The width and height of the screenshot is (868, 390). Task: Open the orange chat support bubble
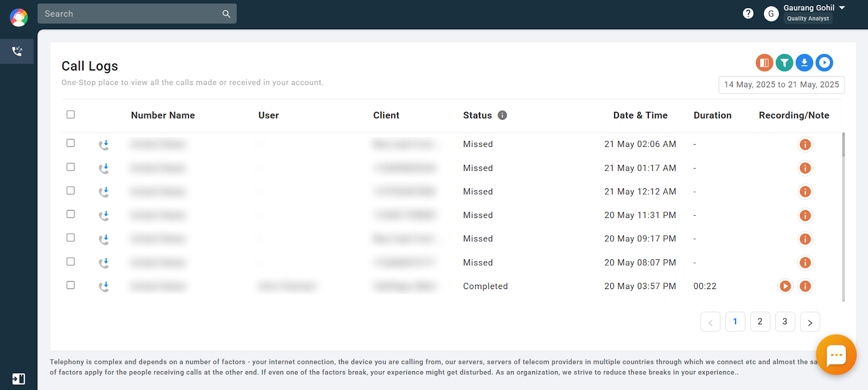click(x=836, y=355)
